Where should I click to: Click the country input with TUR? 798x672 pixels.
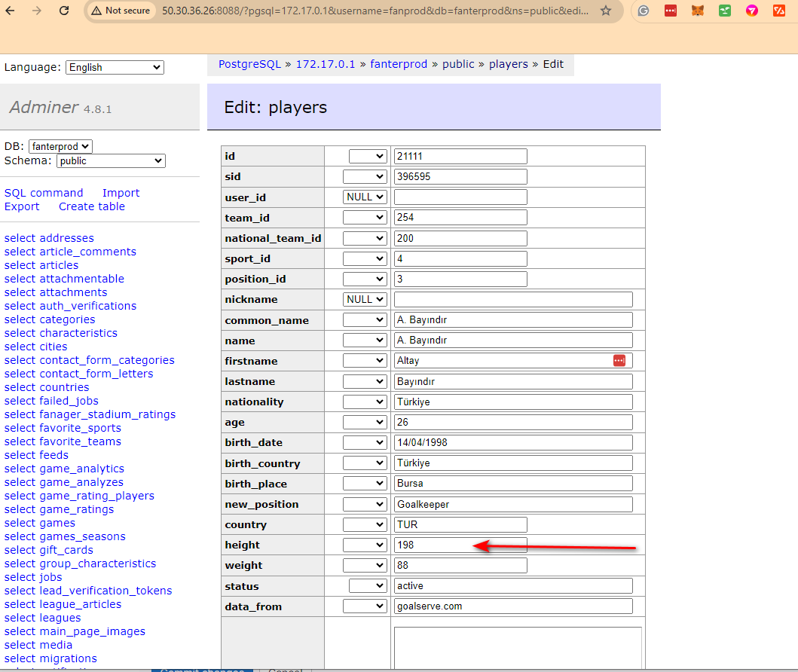point(460,524)
